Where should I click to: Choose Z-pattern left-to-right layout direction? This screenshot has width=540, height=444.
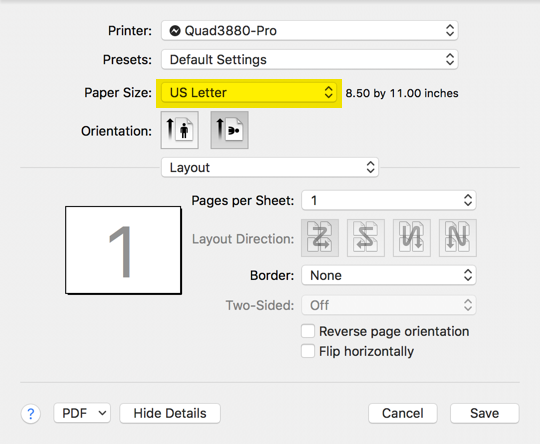(x=320, y=238)
